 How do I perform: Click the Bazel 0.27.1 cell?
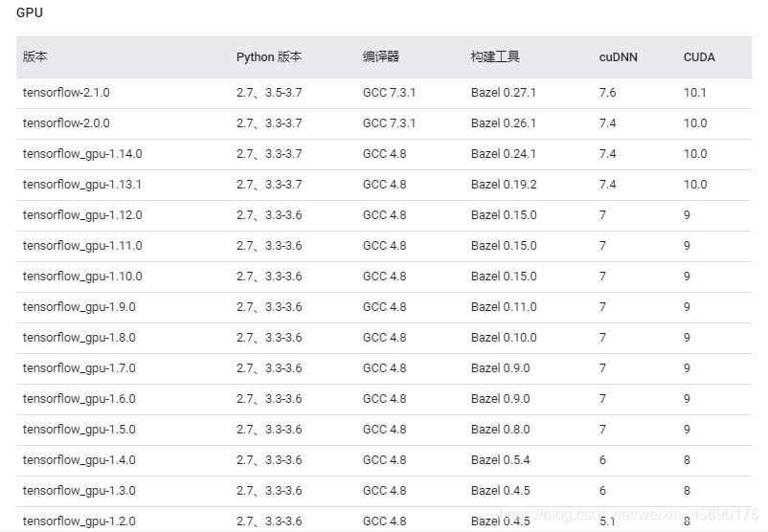(x=504, y=93)
